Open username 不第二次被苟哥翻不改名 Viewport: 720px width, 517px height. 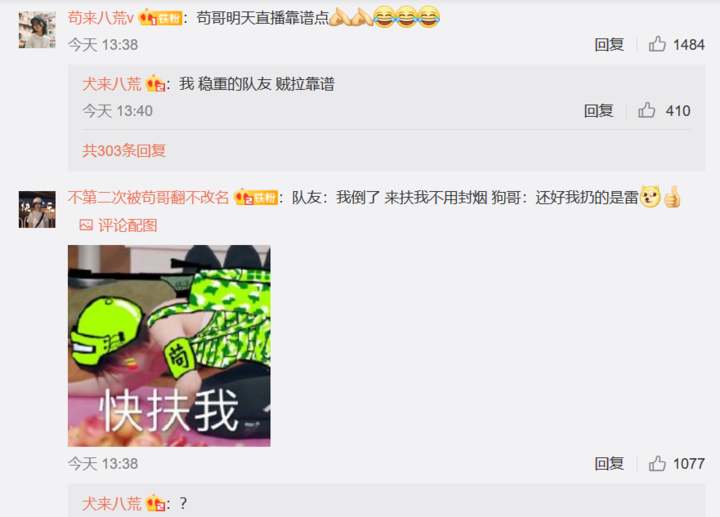pos(148,197)
